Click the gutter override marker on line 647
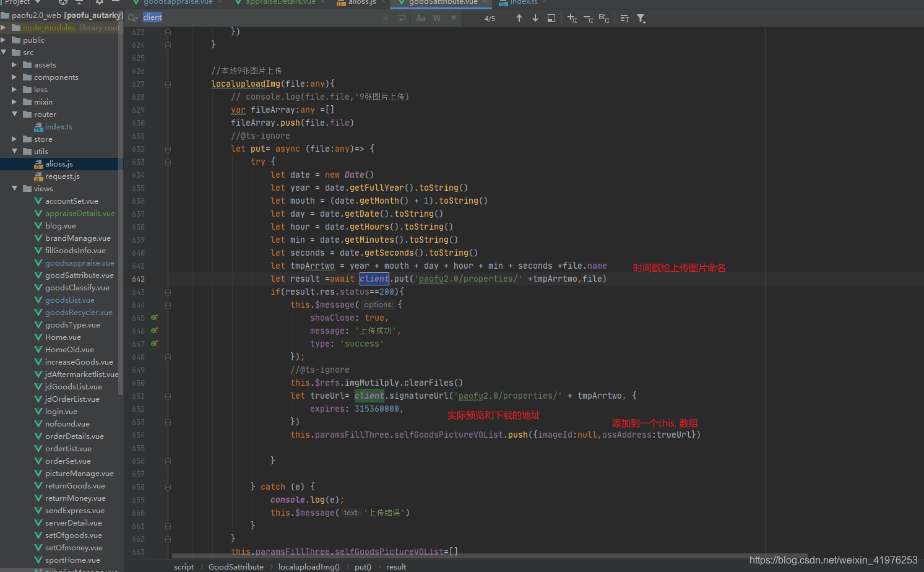 click(x=155, y=344)
